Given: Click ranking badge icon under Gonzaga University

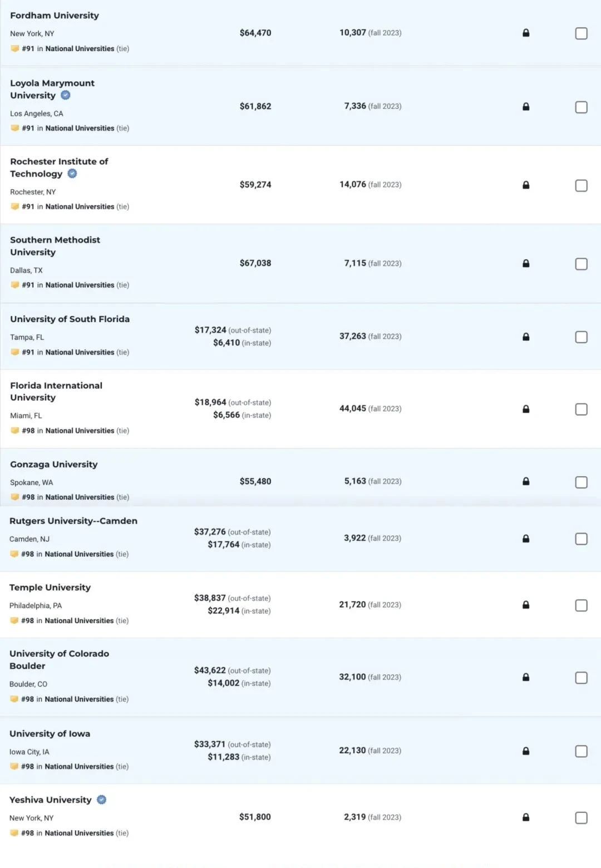Looking at the screenshot, I should click(x=15, y=497).
